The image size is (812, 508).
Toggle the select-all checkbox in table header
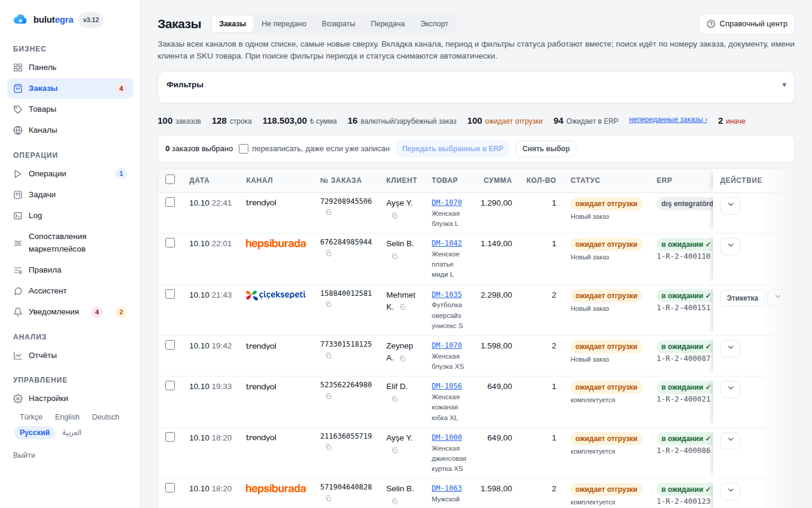pyautogui.click(x=170, y=179)
